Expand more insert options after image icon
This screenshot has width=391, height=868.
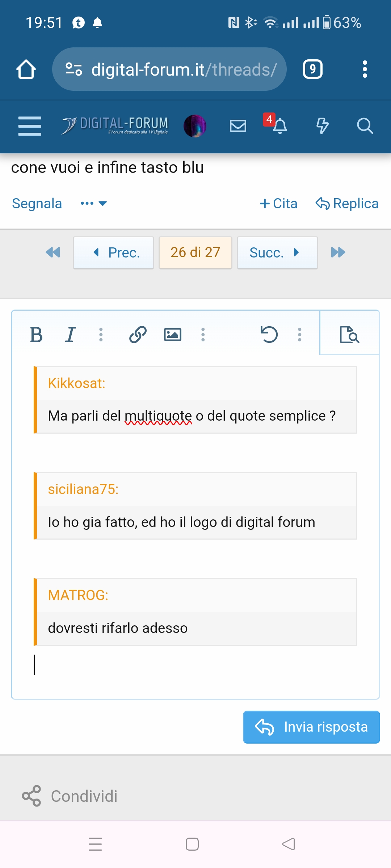click(203, 335)
